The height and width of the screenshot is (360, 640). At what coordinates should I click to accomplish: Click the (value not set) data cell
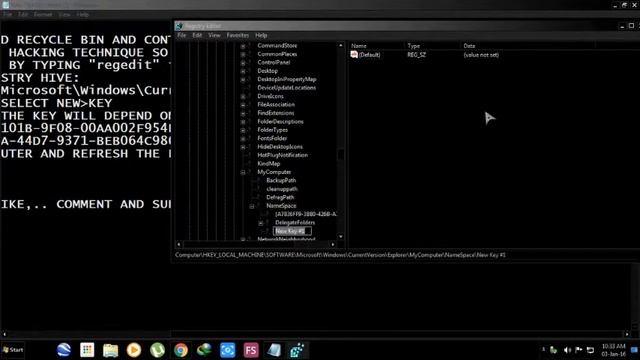coord(481,55)
